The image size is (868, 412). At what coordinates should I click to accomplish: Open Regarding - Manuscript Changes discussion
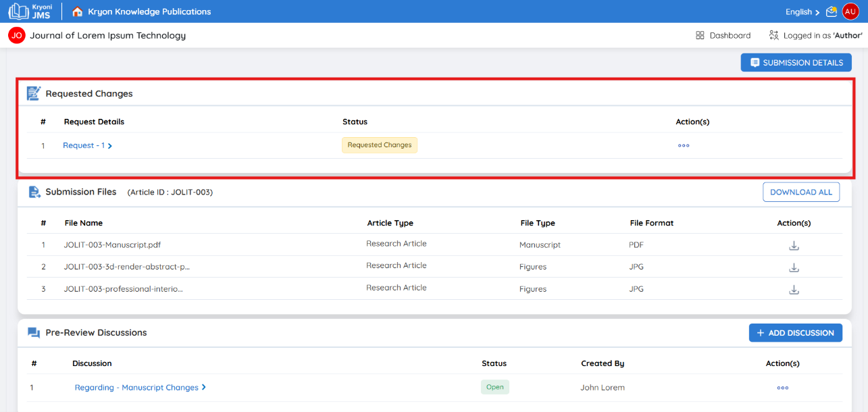pos(136,388)
